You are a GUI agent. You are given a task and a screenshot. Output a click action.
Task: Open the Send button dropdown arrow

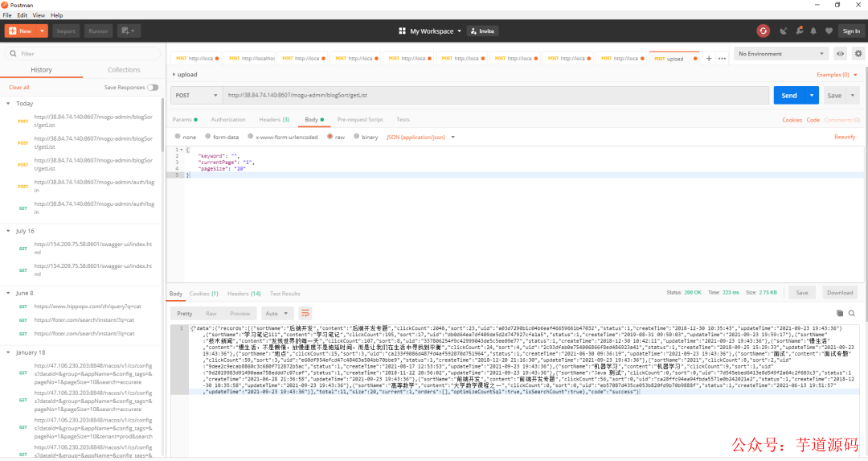point(812,95)
